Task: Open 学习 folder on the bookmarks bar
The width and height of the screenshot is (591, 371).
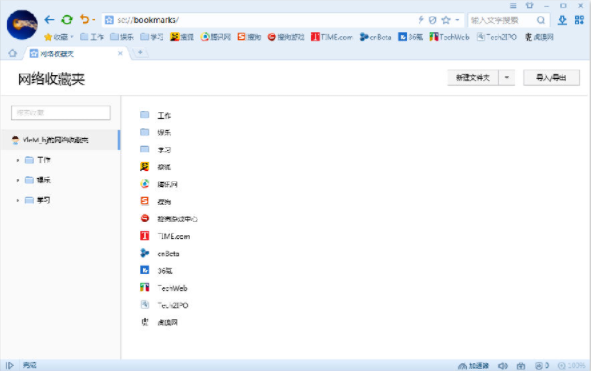Action: (x=152, y=37)
